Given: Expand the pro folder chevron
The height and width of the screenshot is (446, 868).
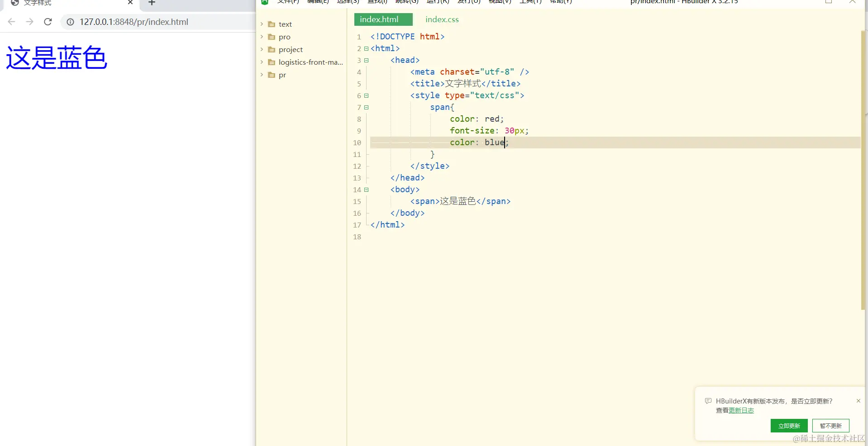Looking at the screenshot, I should 262,37.
